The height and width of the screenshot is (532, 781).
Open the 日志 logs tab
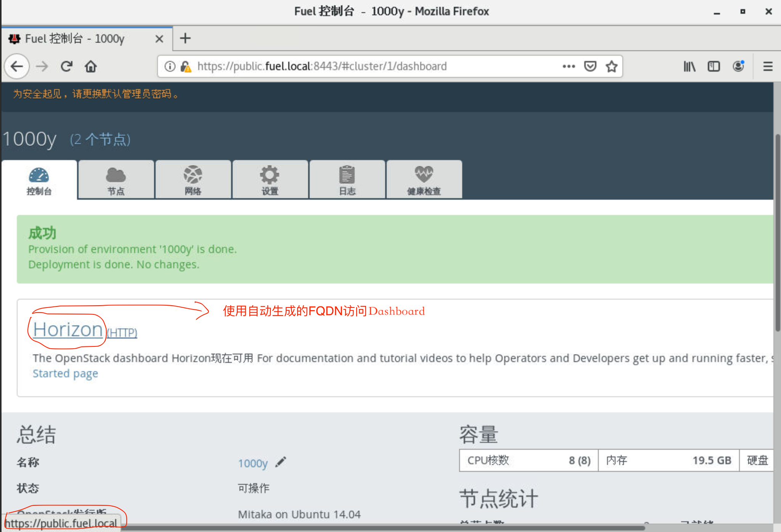[x=347, y=180]
